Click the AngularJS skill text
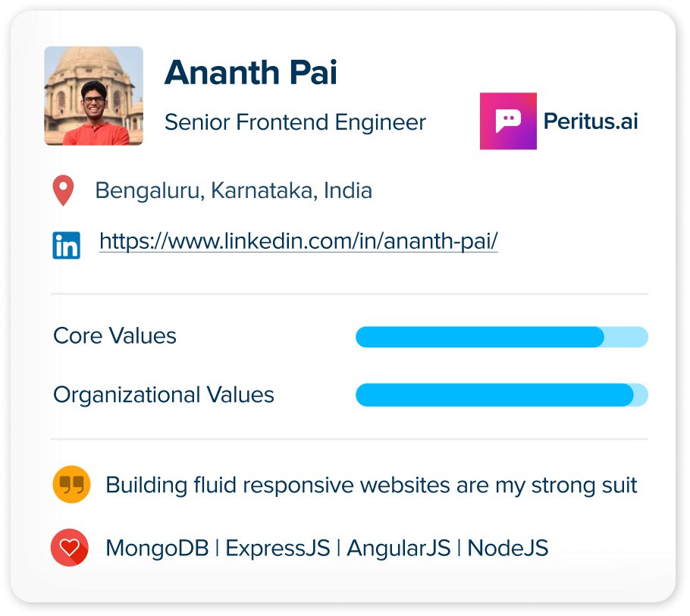690x616 pixels. point(399,548)
